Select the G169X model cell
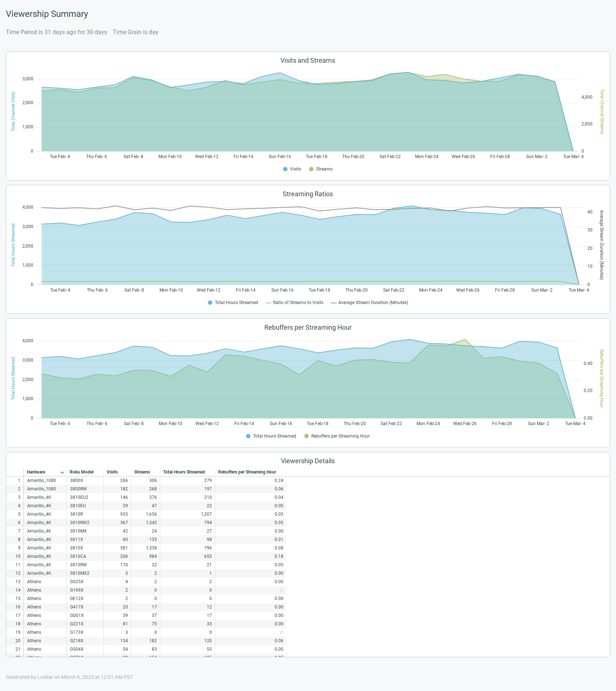 [85, 590]
